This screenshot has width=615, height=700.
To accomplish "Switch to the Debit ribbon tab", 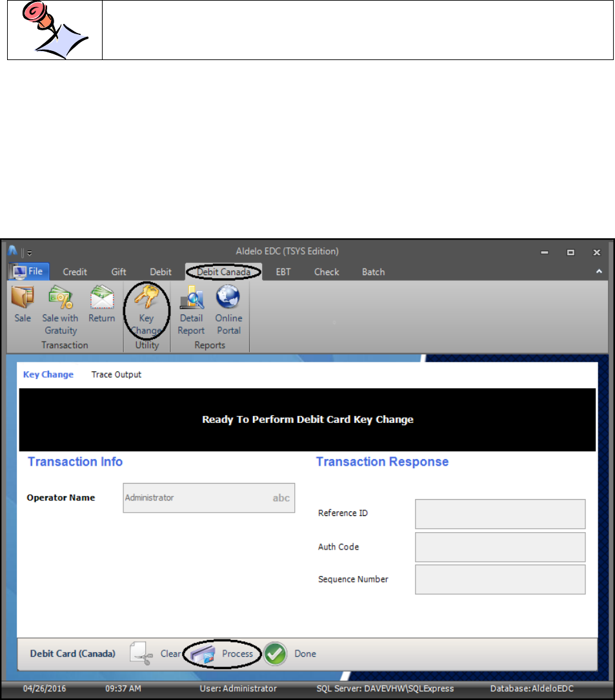I will [161, 272].
